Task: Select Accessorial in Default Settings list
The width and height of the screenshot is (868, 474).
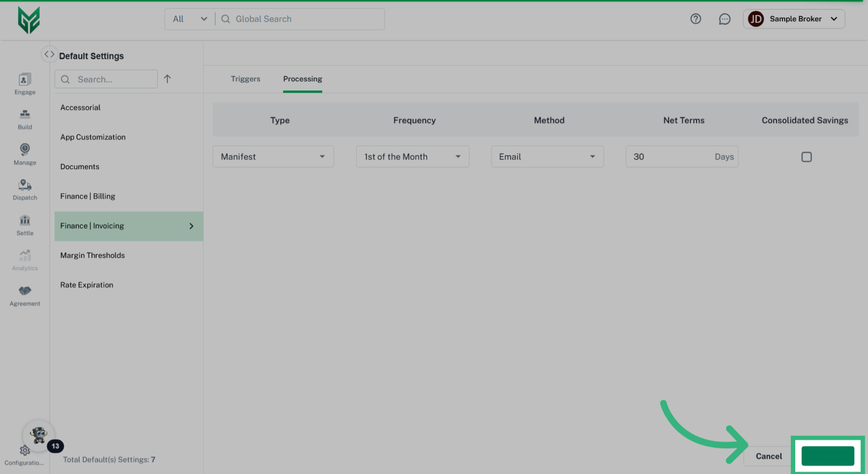Action: coord(128,108)
